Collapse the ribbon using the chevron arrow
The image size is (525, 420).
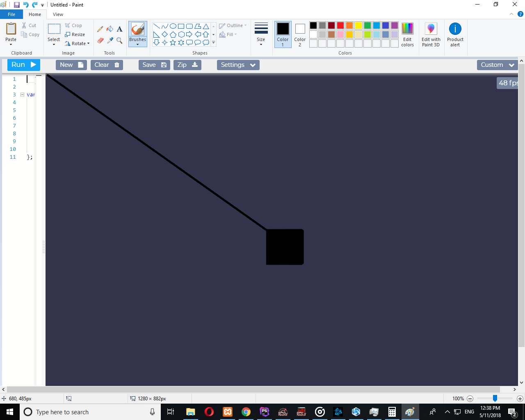(511, 14)
